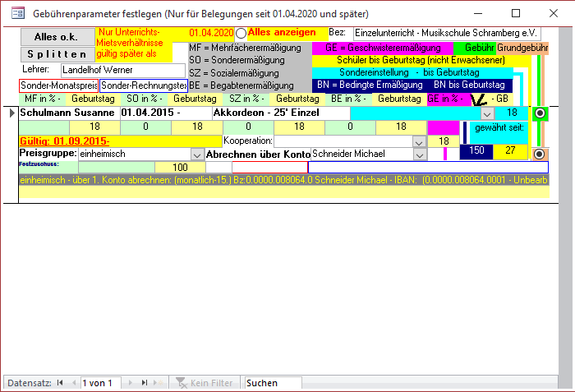Image resolution: width=575 pixels, height=392 pixels.
Task: Open the Preisgruppe einheimisch dropdown
Action: coord(197,154)
